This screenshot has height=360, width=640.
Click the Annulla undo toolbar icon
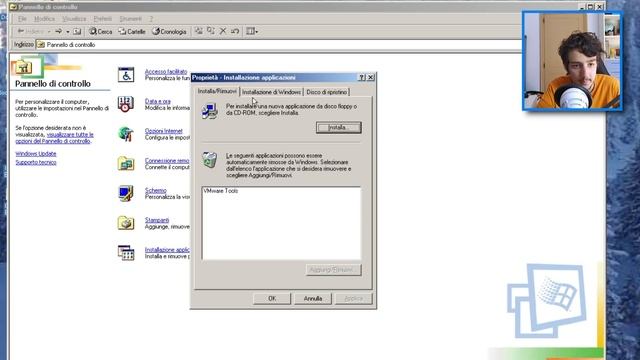point(235,31)
